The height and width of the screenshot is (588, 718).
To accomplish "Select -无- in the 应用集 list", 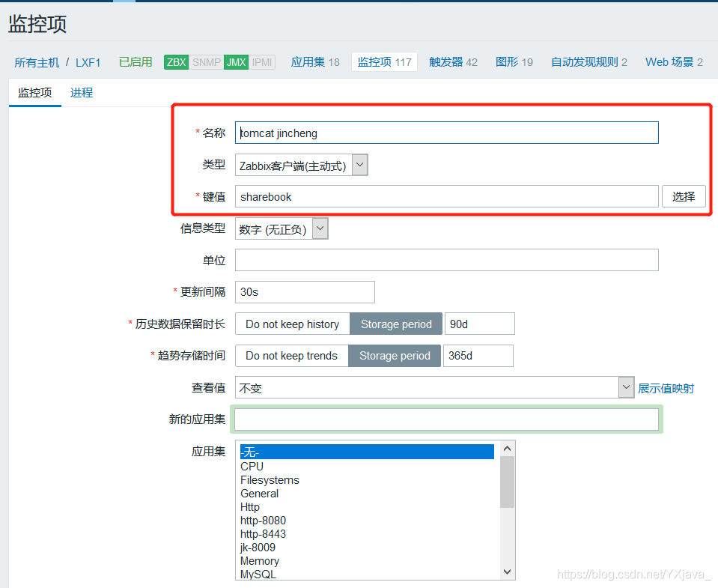I will (x=367, y=452).
